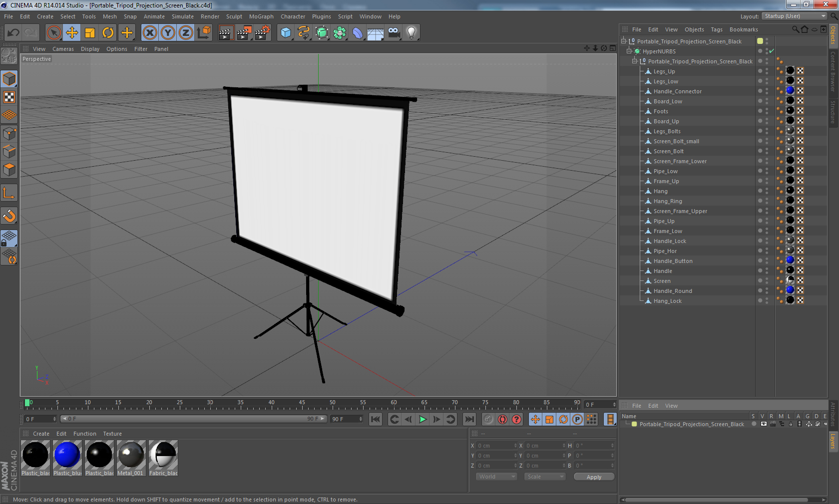Add a camera object icon

pyautogui.click(x=394, y=33)
